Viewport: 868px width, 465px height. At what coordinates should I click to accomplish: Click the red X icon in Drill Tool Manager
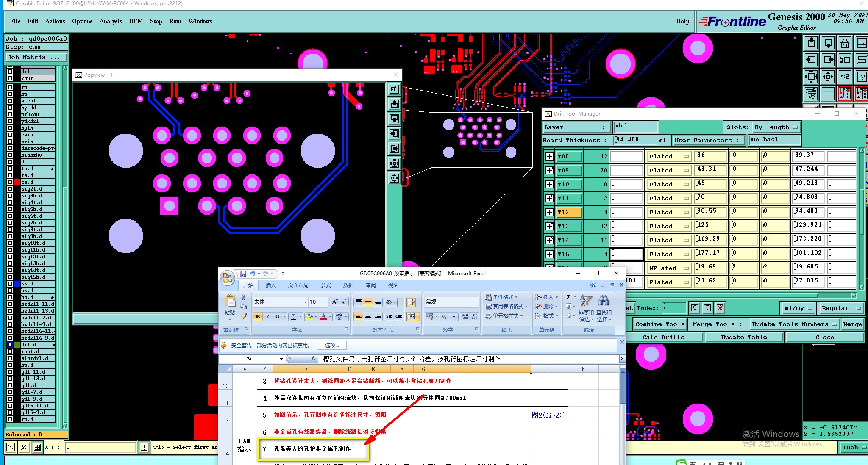pos(720,308)
